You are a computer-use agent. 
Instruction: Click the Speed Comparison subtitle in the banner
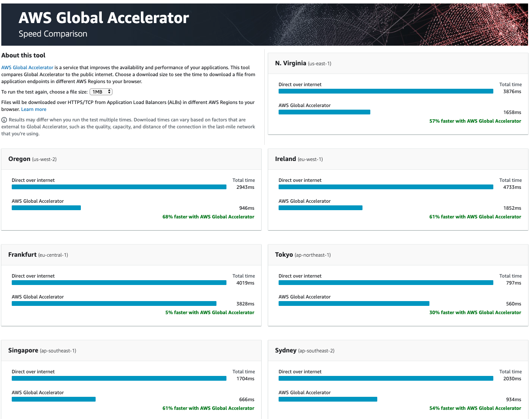tap(52, 34)
